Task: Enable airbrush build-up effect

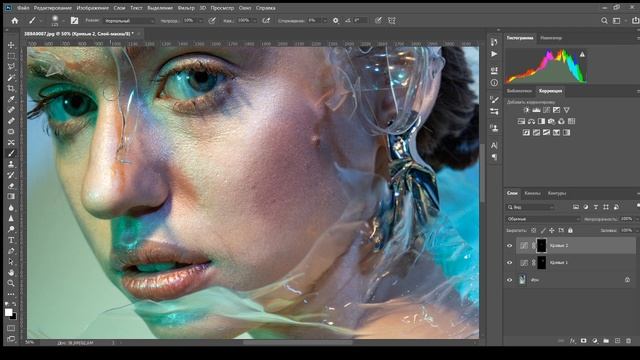Action: pos(266,20)
